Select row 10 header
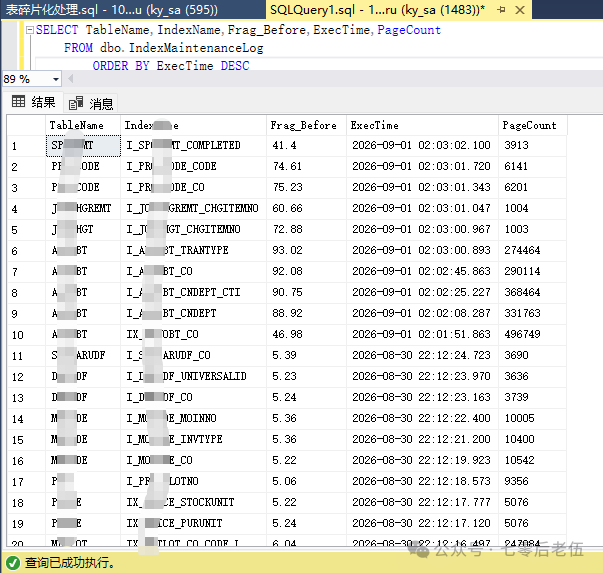Viewport: 603px width, 573px height. [x=26, y=335]
